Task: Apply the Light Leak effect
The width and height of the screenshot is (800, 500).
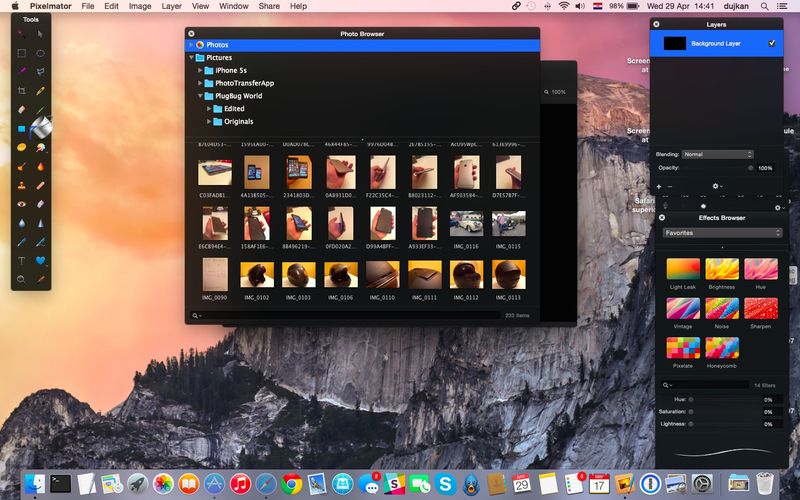Action: (683, 269)
